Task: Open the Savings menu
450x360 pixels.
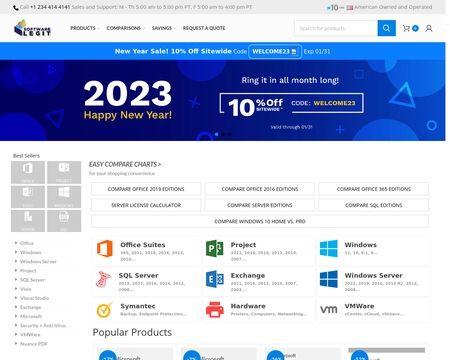Action: click(x=162, y=28)
